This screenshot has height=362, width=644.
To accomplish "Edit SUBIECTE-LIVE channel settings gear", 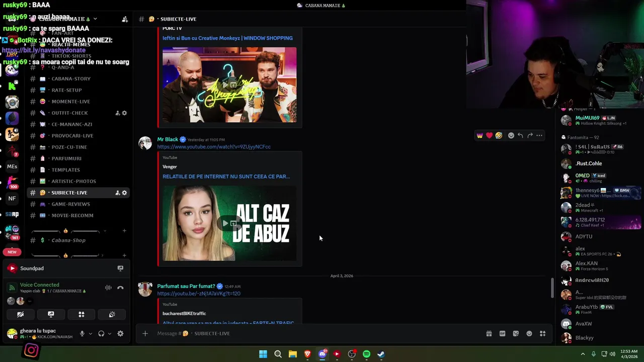I will [124, 193].
